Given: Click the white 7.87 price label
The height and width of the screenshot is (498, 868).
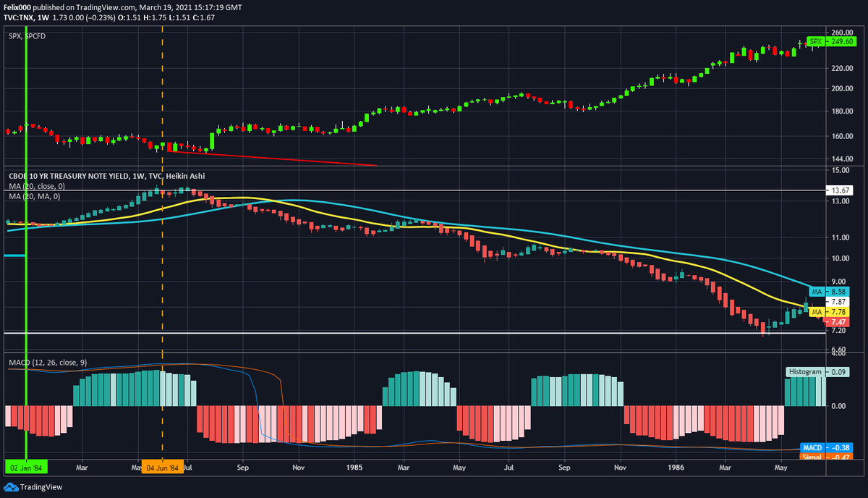Looking at the screenshot, I should tap(838, 302).
